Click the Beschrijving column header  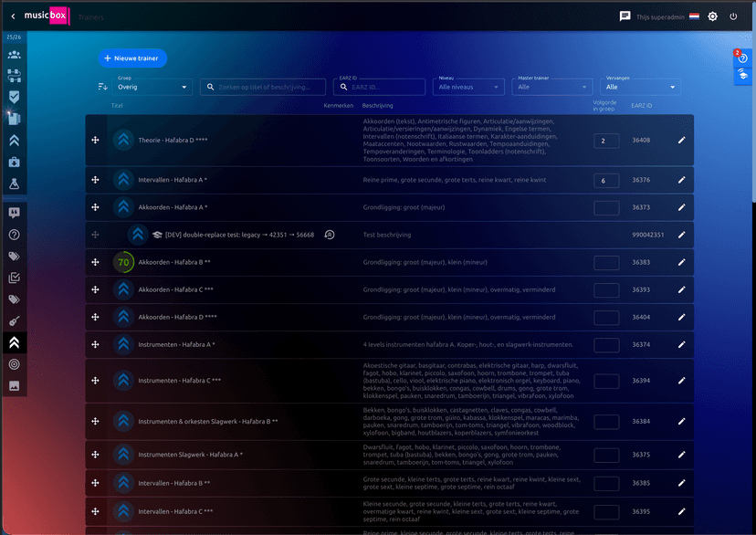click(377, 106)
